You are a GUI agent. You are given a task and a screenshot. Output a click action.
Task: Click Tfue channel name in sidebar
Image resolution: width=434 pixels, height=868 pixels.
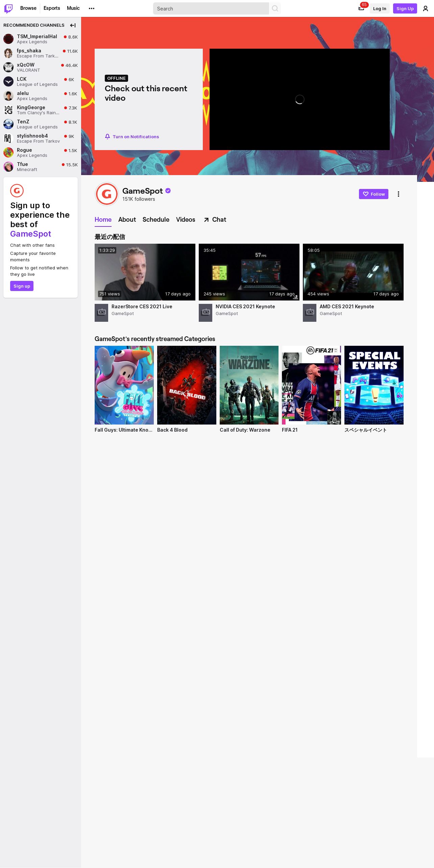point(22,164)
